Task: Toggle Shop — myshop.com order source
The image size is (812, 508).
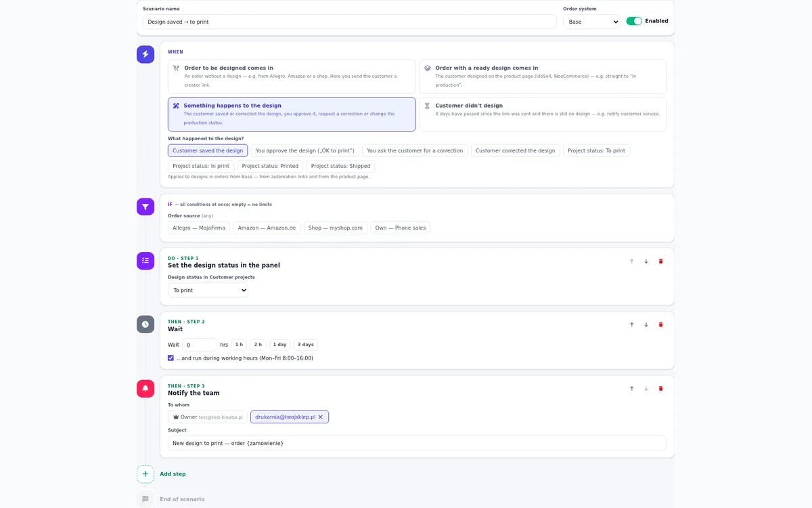Action: [336, 228]
